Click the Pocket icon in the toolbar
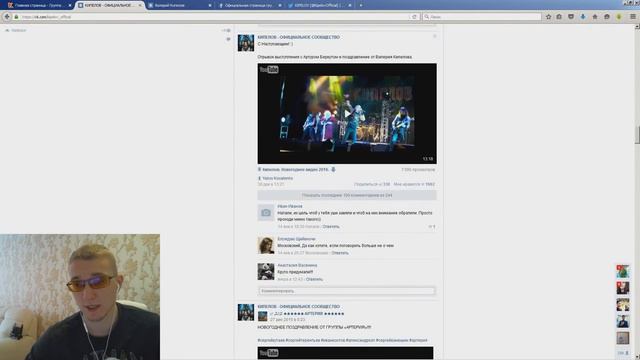The image size is (640, 360). 571,17
